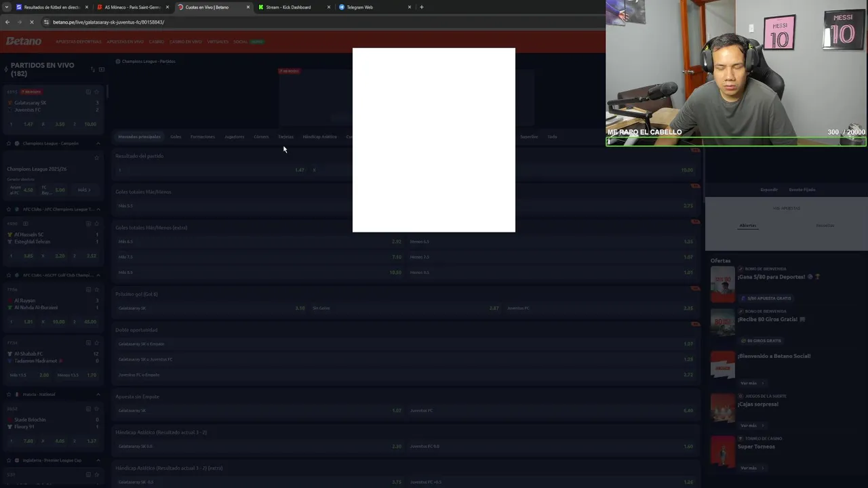Switch to the Telegram Web tab
Image resolution: width=868 pixels, height=488 pixels.
click(374, 7)
